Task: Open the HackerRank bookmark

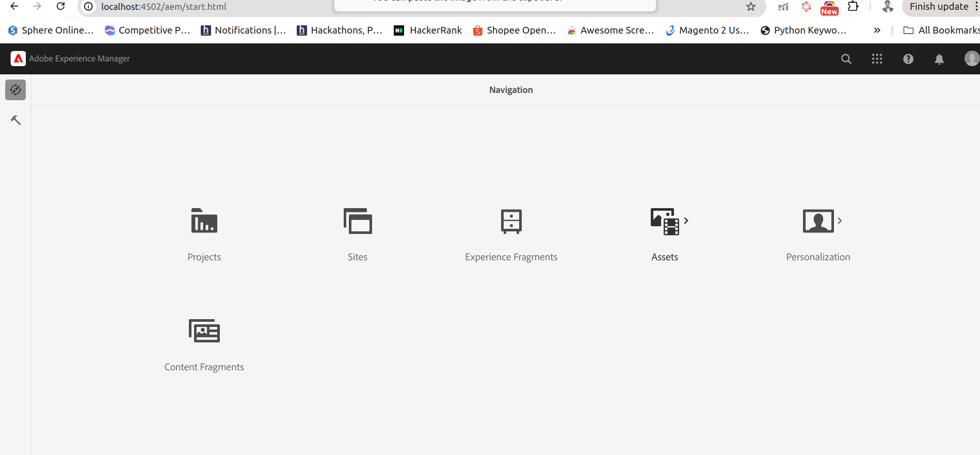Action: [428, 30]
